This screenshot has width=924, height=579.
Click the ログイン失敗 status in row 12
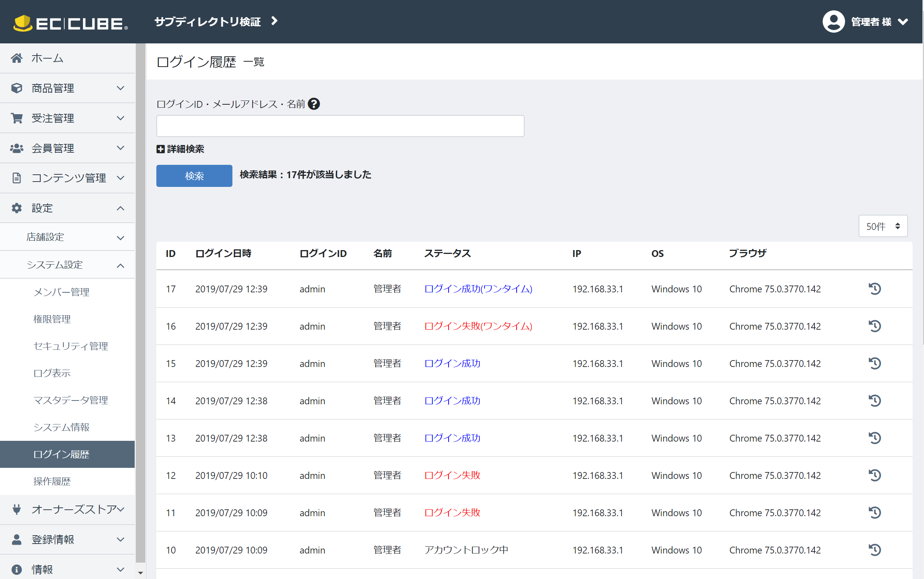pyautogui.click(x=452, y=475)
